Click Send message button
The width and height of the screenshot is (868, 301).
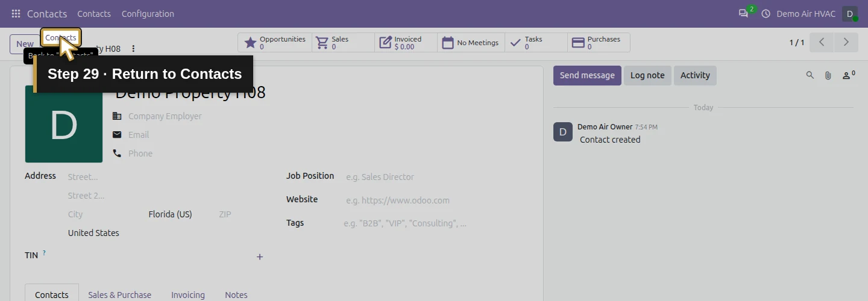(587, 75)
